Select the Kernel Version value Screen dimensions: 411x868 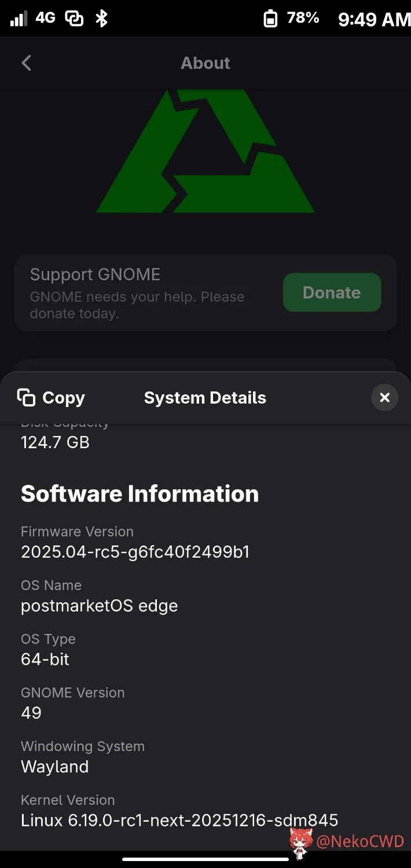coord(179,820)
